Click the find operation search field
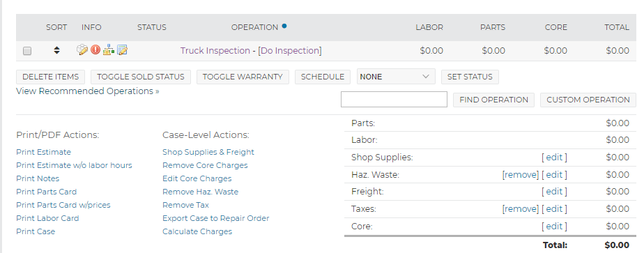The height and width of the screenshot is (253, 644). pyautogui.click(x=394, y=100)
